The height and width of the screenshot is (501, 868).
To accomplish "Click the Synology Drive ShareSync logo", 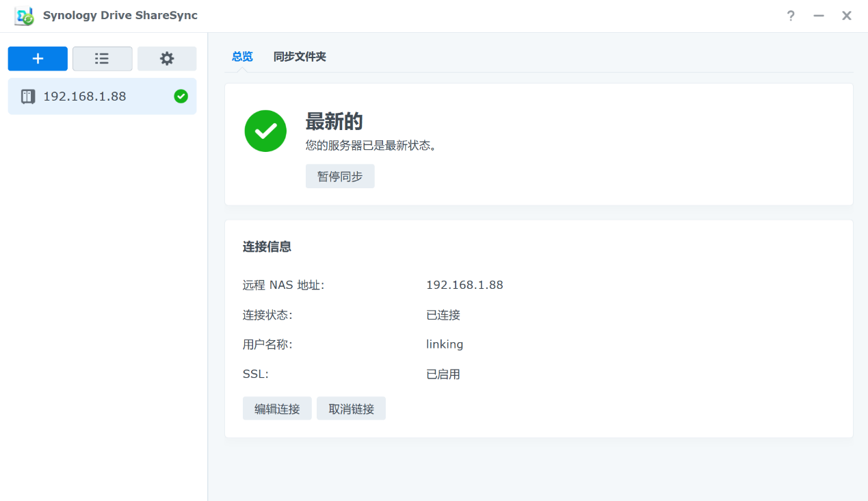I will (24, 16).
